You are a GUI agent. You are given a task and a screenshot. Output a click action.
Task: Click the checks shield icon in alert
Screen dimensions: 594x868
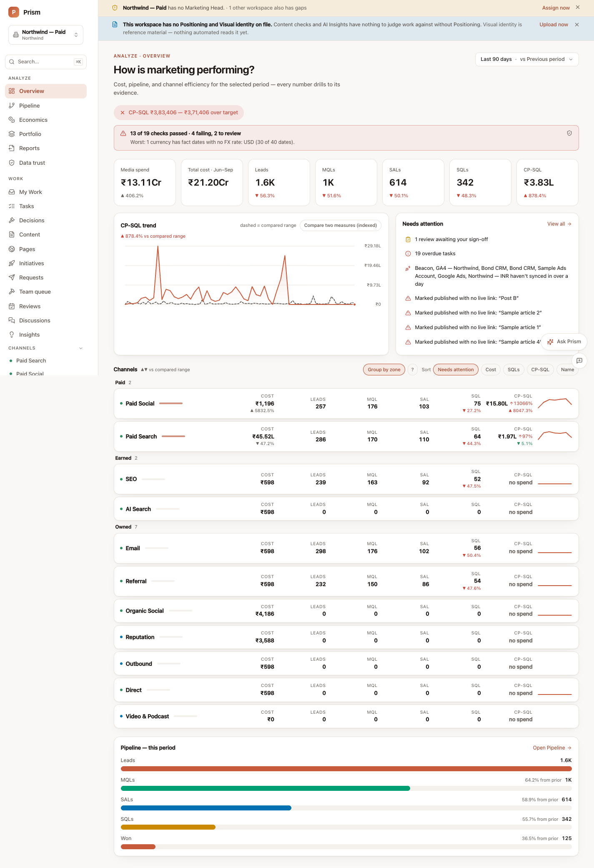569,133
